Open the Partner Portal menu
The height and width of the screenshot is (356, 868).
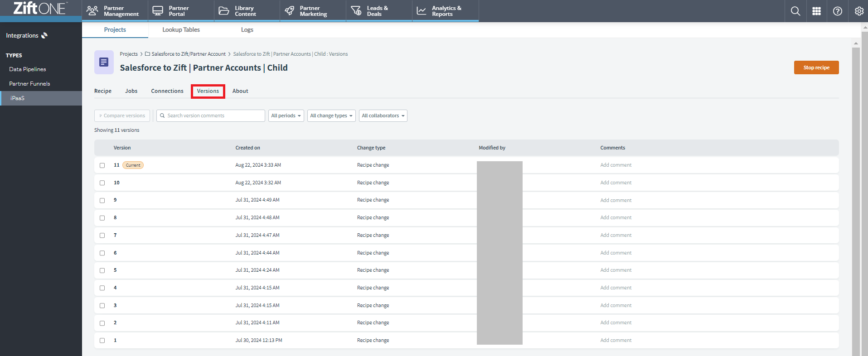tap(181, 11)
